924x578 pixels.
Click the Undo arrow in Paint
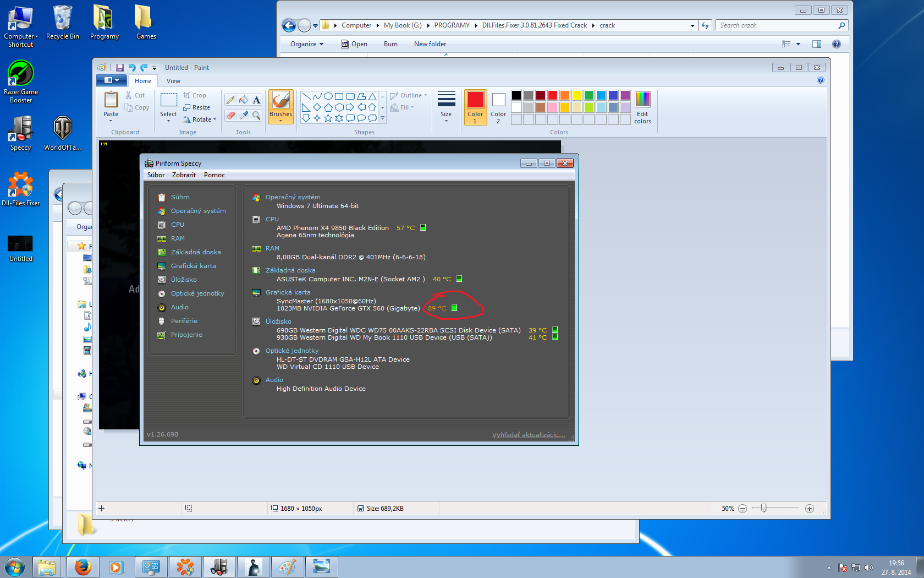pos(132,68)
